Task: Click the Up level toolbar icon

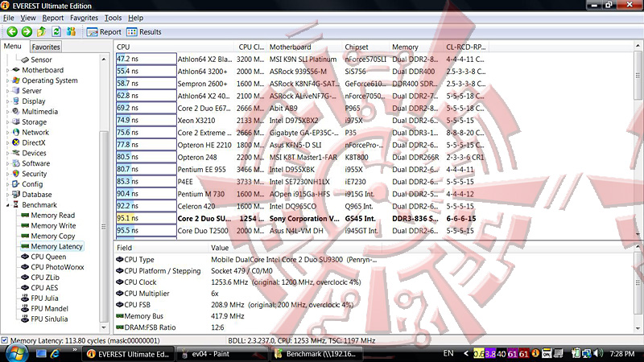Action: (x=42, y=31)
